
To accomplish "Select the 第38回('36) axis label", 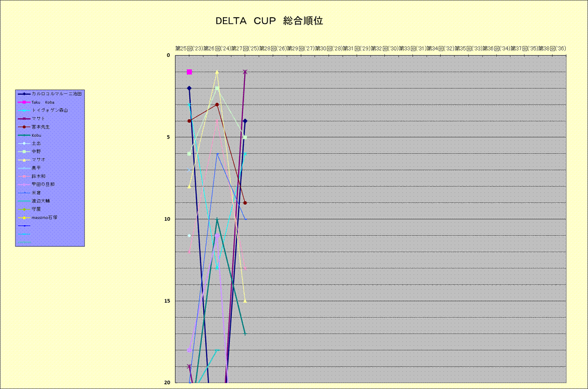I will pyautogui.click(x=552, y=48).
